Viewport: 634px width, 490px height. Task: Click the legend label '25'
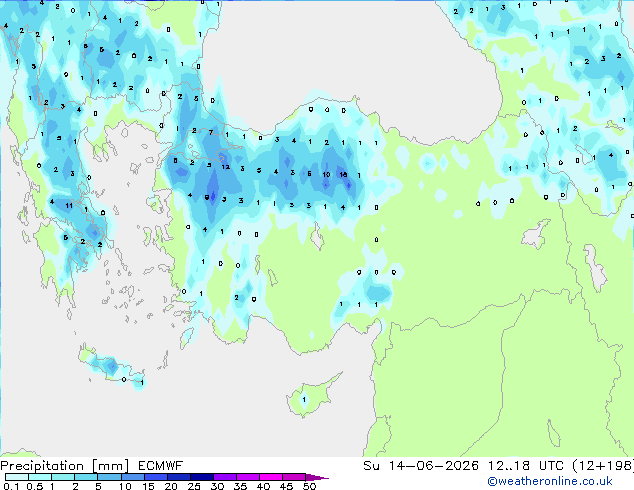194,486
